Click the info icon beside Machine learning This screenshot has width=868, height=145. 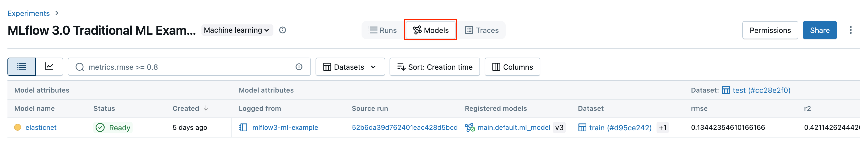[x=282, y=30]
